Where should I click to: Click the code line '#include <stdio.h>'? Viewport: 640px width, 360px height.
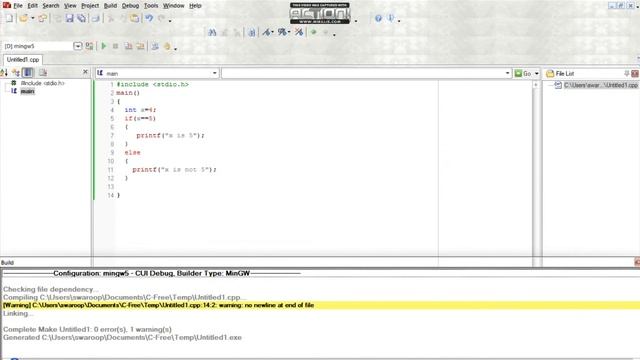click(152, 84)
